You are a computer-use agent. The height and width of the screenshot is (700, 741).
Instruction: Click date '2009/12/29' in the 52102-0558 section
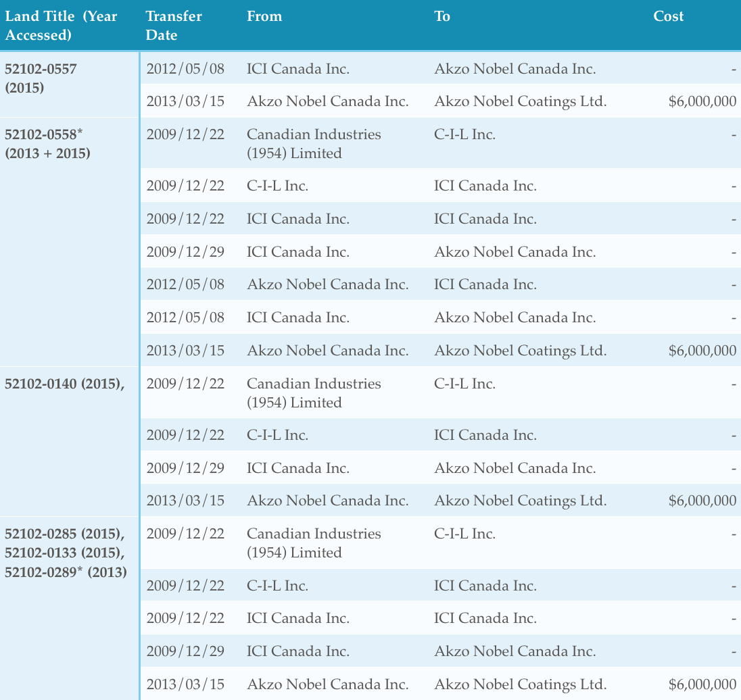click(x=185, y=252)
